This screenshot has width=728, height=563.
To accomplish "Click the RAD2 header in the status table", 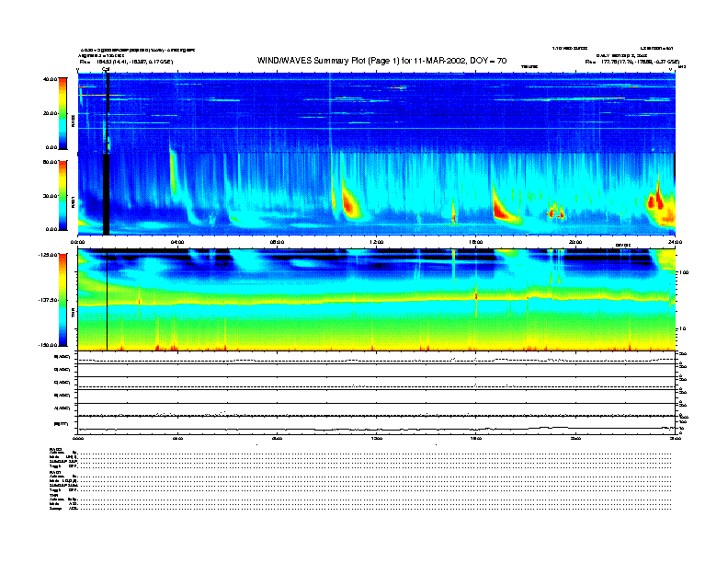I will [x=55, y=449].
